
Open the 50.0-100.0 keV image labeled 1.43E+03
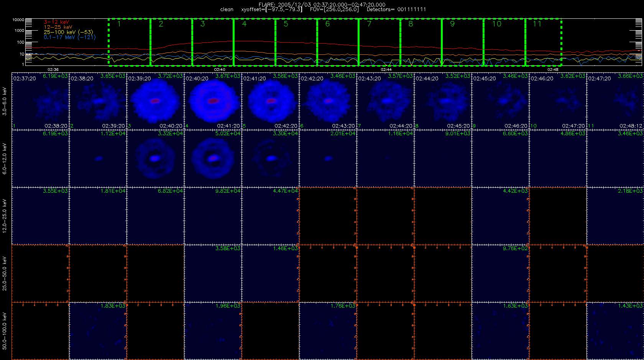(615, 331)
